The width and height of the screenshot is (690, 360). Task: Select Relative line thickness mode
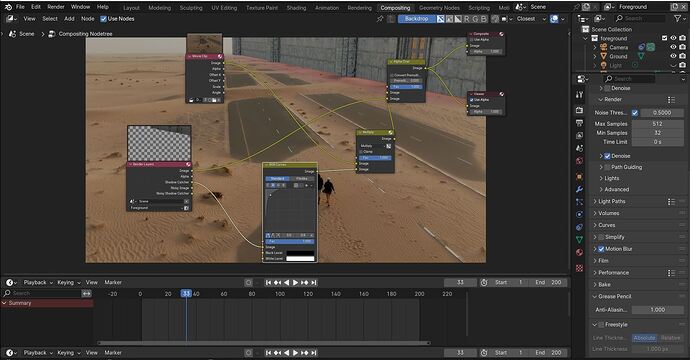(x=670, y=338)
